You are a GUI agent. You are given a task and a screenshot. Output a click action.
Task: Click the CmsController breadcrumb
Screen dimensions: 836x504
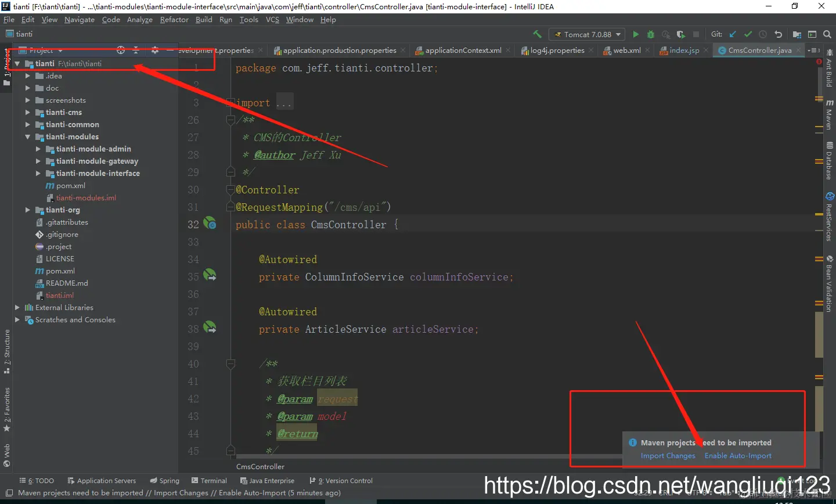click(x=260, y=466)
